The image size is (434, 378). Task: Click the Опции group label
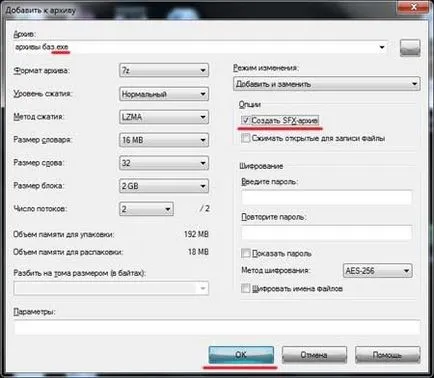point(250,105)
